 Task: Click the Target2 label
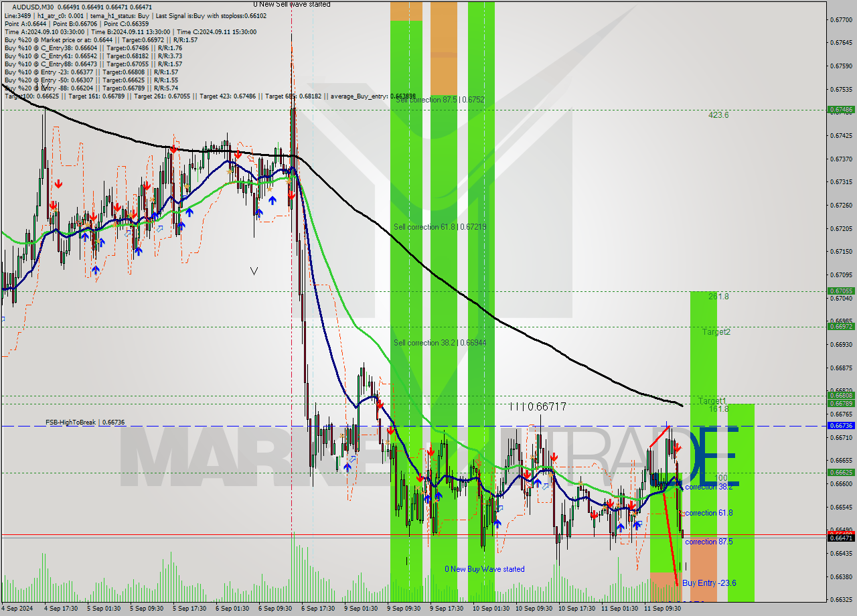[716, 332]
